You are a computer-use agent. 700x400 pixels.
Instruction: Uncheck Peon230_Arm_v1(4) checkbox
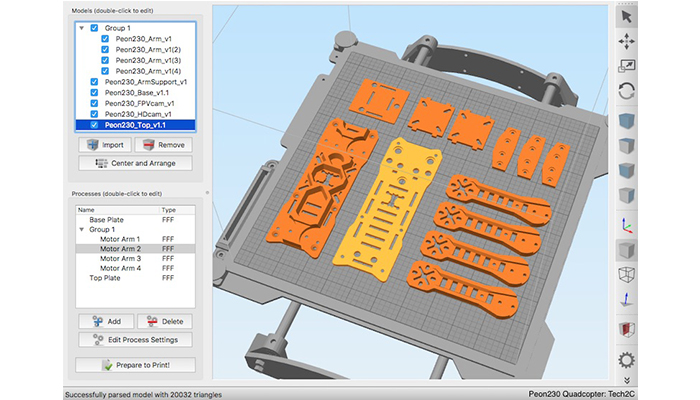(105, 71)
